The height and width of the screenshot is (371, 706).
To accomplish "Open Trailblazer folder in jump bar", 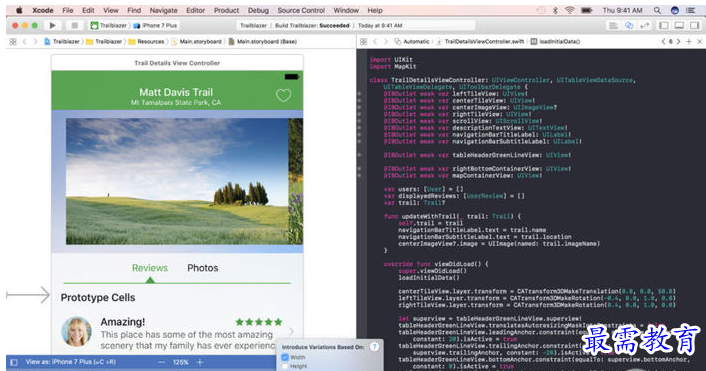I will click(104, 41).
